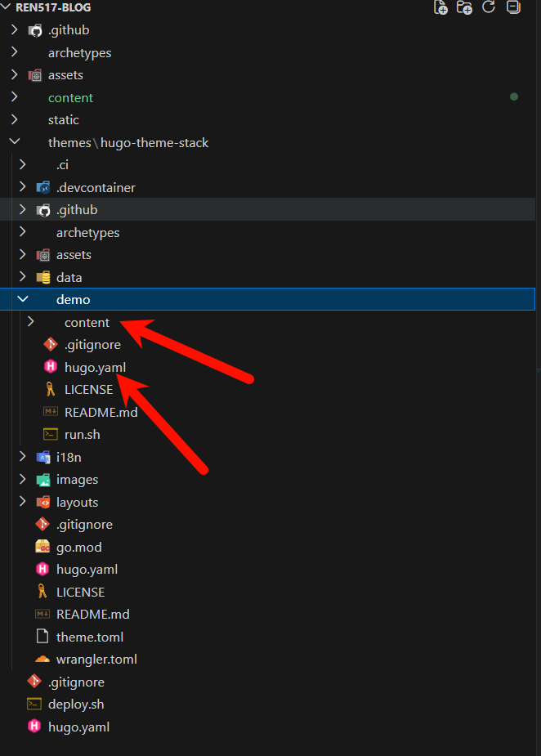Click the Cloudflare icon beside wrangler.toml

coord(42,660)
